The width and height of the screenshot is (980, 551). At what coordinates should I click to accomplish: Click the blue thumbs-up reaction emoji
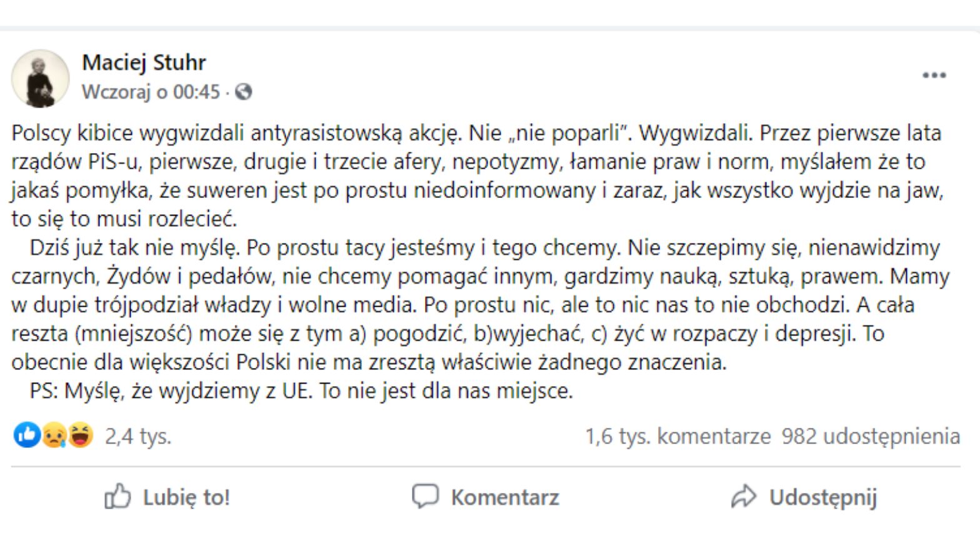(27, 435)
